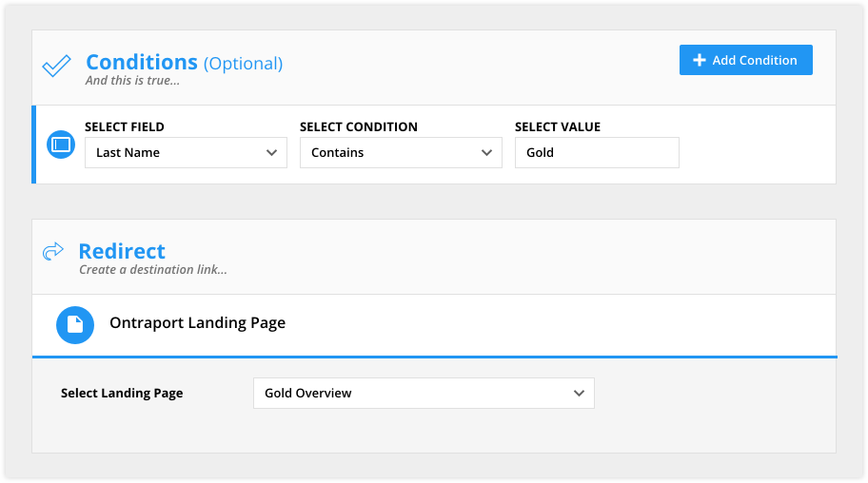Click the SELECT CONDITION label
868x483 pixels.
359,126
